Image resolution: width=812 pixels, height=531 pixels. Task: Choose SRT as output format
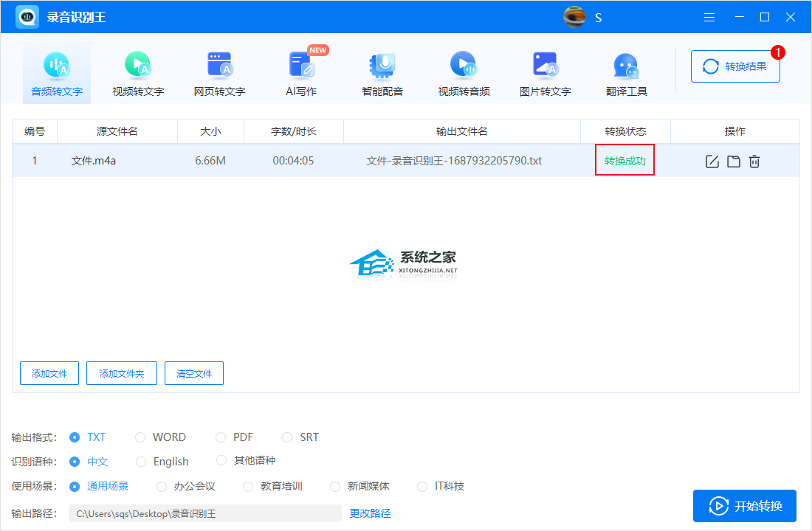click(287, 437)
